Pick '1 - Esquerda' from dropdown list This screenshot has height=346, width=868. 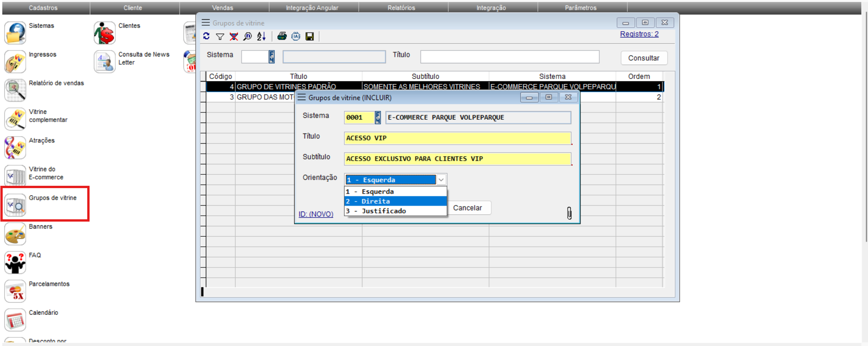click(x=395, y=192)
